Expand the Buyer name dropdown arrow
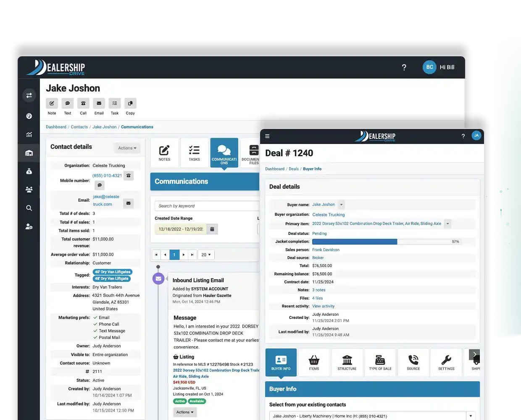521x420 pixels. (x=341, y=205)
